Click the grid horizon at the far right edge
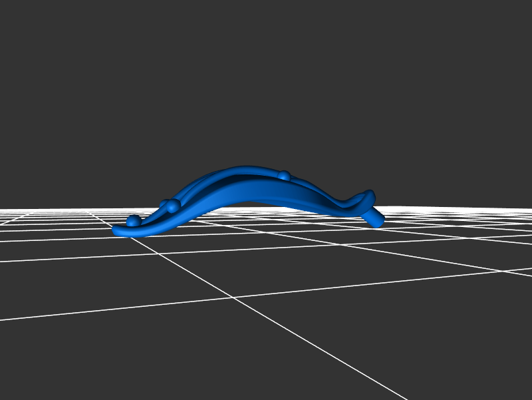 pyautogui.click(x=529, y=210)
